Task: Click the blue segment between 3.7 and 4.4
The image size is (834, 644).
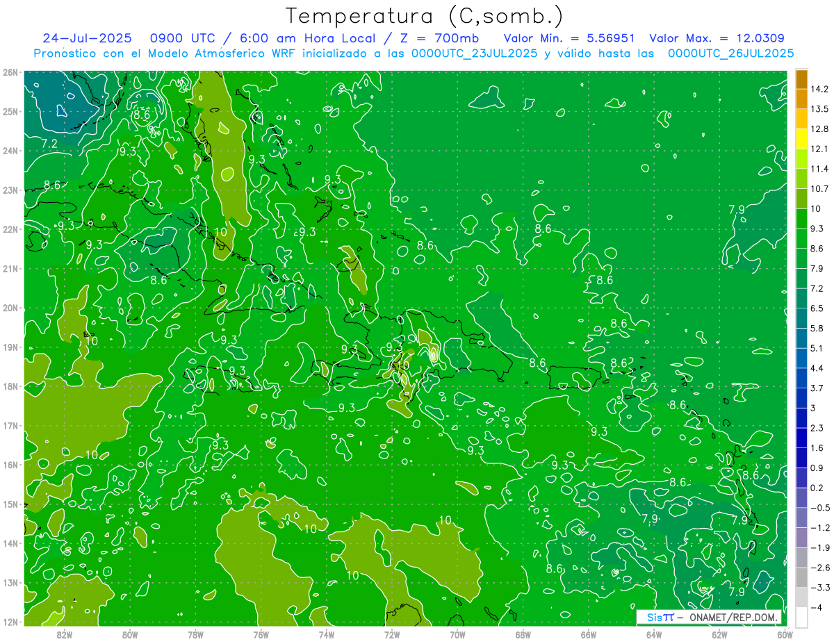Action: point(801,377)
